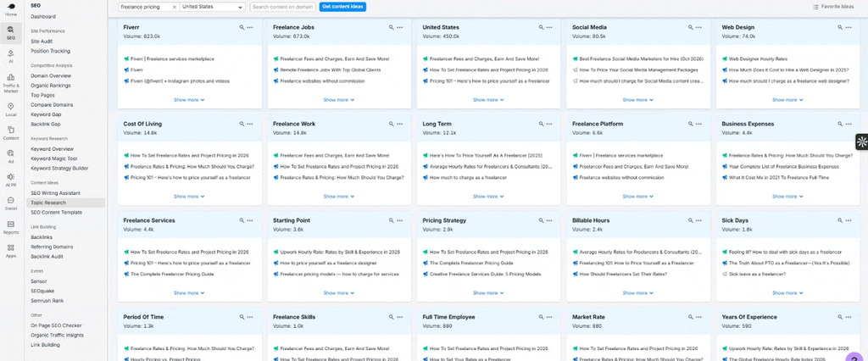
Task: Click Get content ideas button
Action: pyautogui.click(x=342, y=7)
